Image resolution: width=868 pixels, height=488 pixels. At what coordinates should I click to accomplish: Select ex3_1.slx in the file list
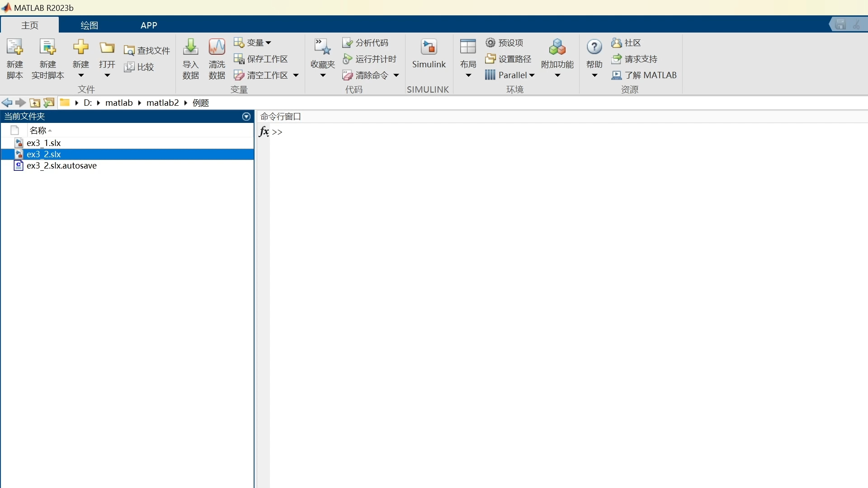[44, 143]
